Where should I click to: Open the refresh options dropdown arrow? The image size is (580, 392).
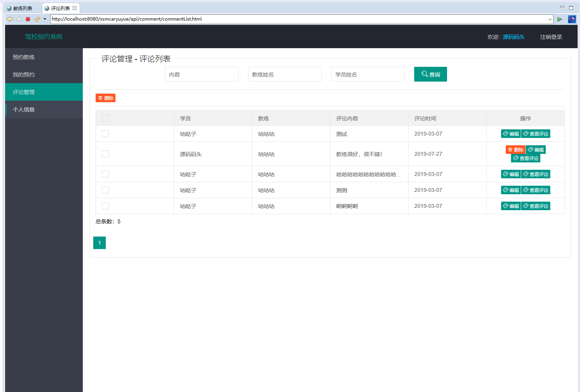click(x=45, y=19)
